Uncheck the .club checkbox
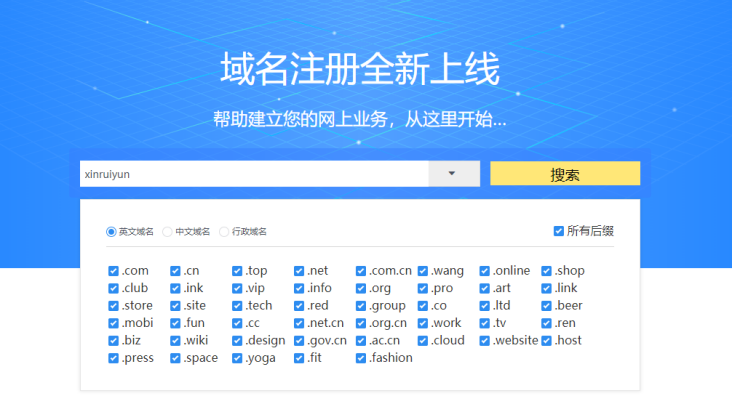Screen dimensions: 732x397 pos(113,288)
